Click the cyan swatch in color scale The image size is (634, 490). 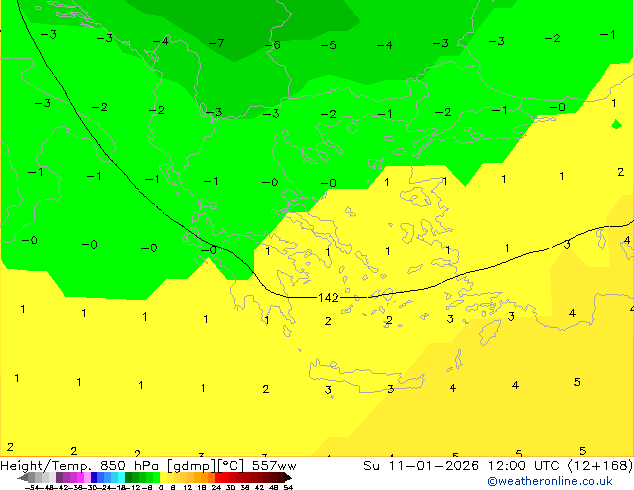122,477
